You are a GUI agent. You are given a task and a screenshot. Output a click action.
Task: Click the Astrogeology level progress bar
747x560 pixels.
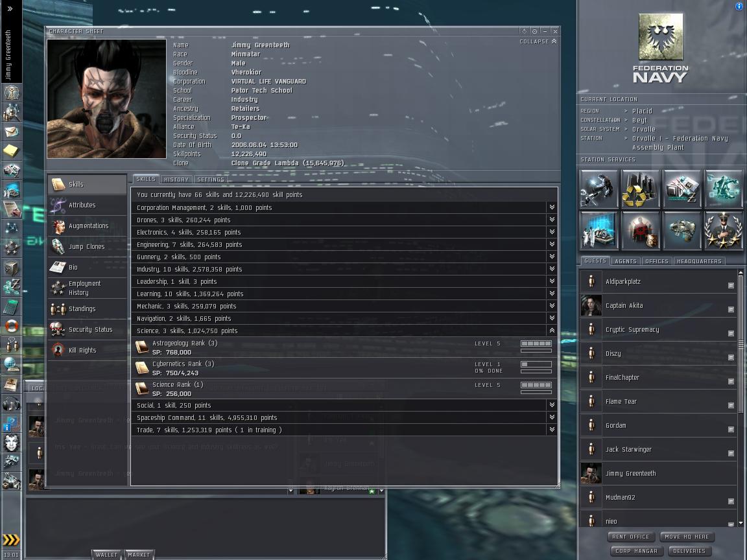[536, 344]
